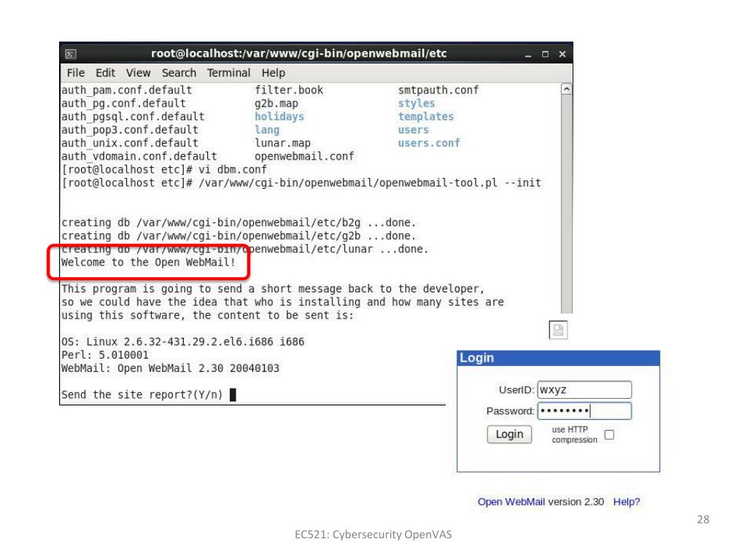Click the 'lang' directory name
This screenshot has height=560, width=747.
point(267,130)
